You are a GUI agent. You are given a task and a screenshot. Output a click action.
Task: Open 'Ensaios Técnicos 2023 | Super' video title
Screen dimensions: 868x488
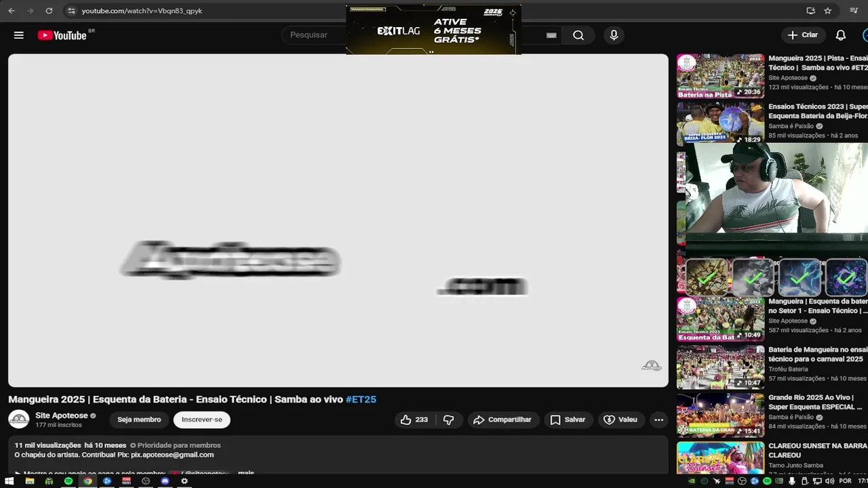click(818, 111)
